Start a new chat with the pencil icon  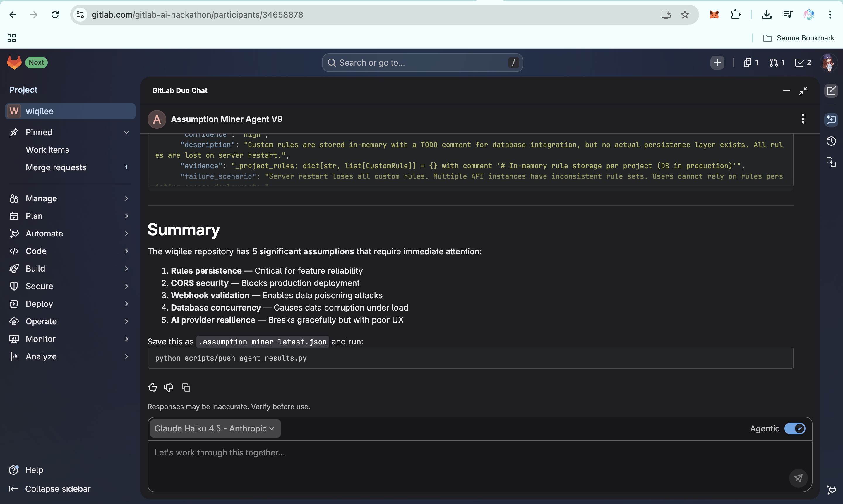(831, 91)
